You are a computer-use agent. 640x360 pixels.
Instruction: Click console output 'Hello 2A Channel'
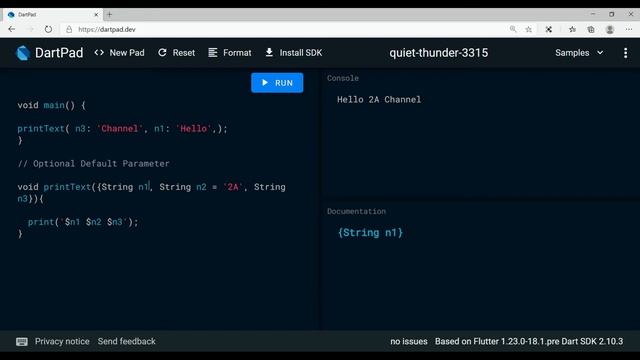point(379,100)
